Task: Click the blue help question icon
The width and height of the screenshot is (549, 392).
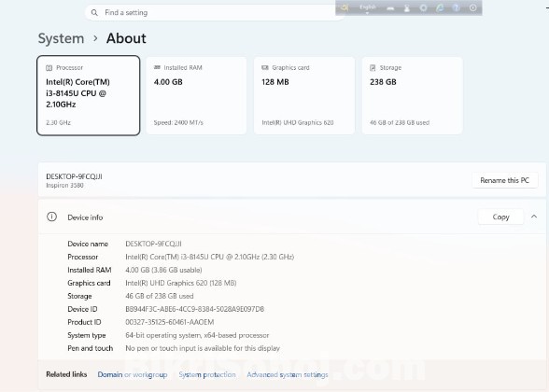Action: (457, 7)
